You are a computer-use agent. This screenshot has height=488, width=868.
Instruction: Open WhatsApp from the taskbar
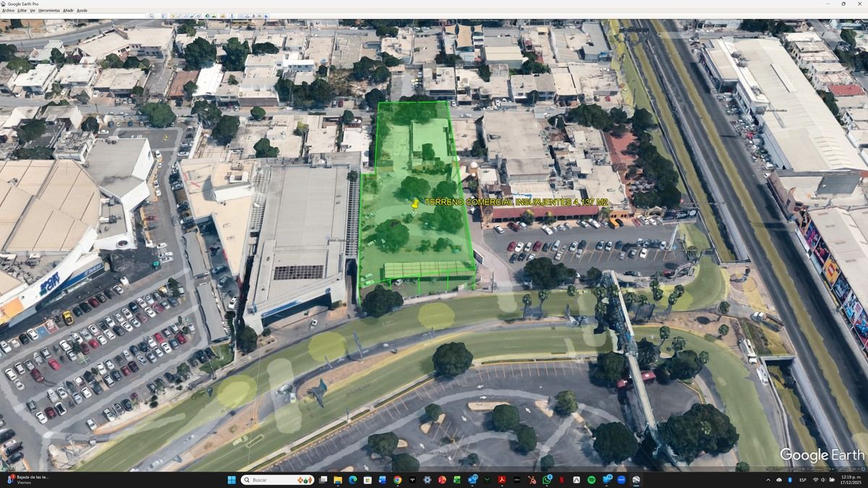[548, 480]
